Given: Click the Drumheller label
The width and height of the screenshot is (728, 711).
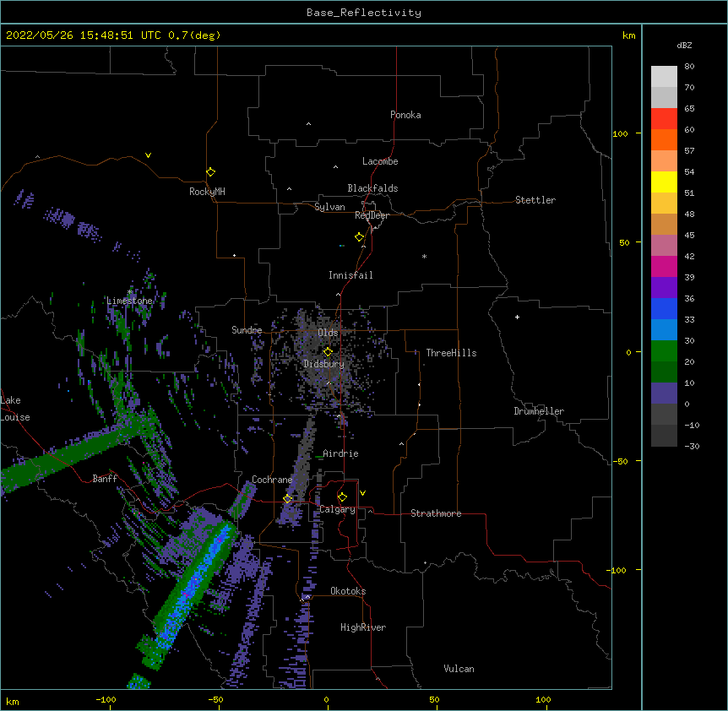Looking at the screenshot, I should (x=539, y=411).
